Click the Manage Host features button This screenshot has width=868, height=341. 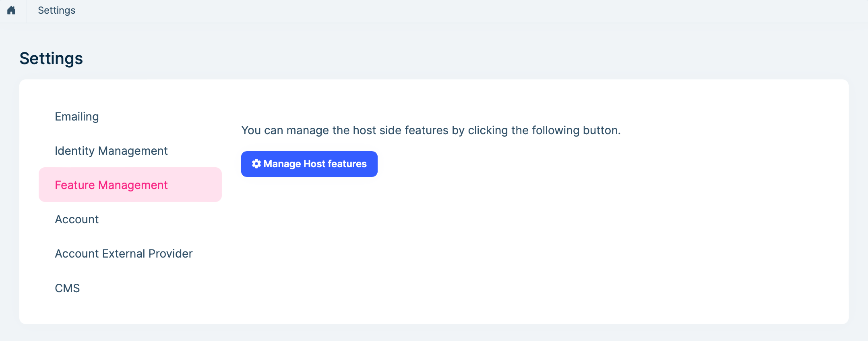coord(309,164)
